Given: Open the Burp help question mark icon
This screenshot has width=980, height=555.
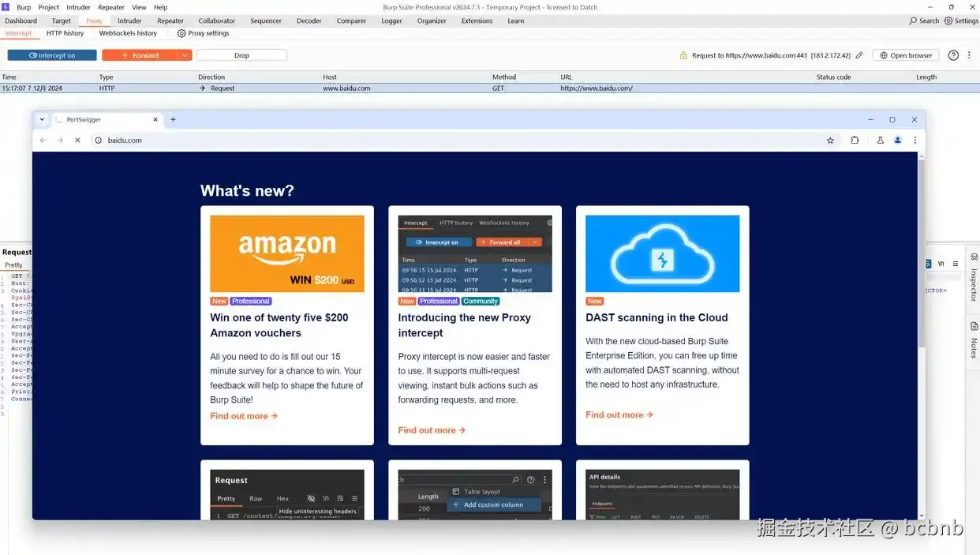Looking at the screenshot, I should tap(953, 55).
